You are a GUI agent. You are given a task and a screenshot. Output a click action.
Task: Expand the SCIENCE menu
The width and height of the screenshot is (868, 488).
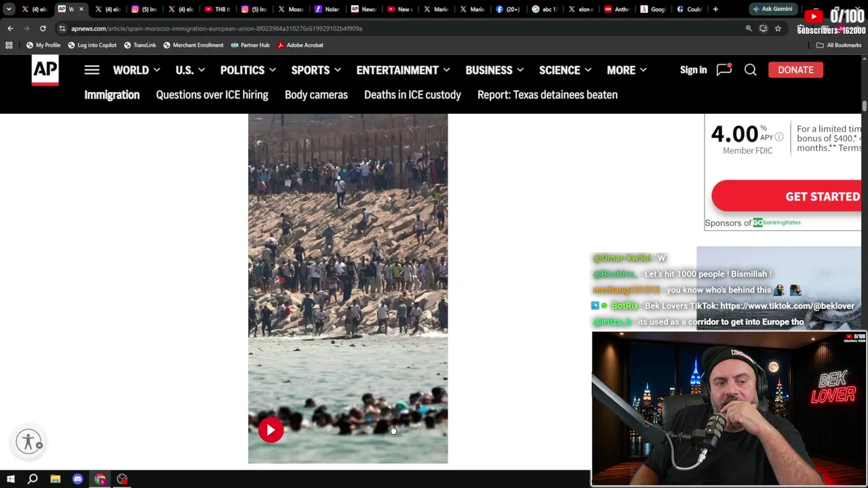click(565, 70)
